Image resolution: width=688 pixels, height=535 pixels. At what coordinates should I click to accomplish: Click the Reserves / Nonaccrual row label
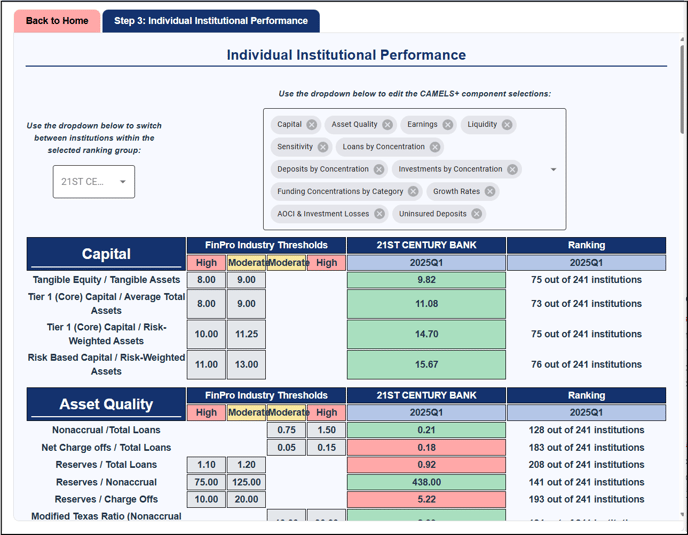pyautogui.click(x=106, y=482)
